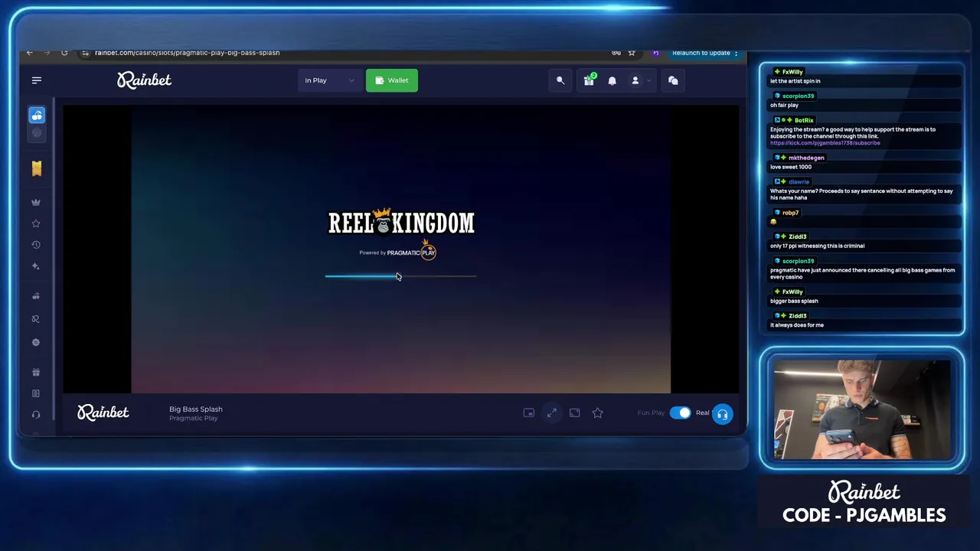Open the small cherries slots icon
The height and width of the screenshot is (551, 980).
point(36,296)
